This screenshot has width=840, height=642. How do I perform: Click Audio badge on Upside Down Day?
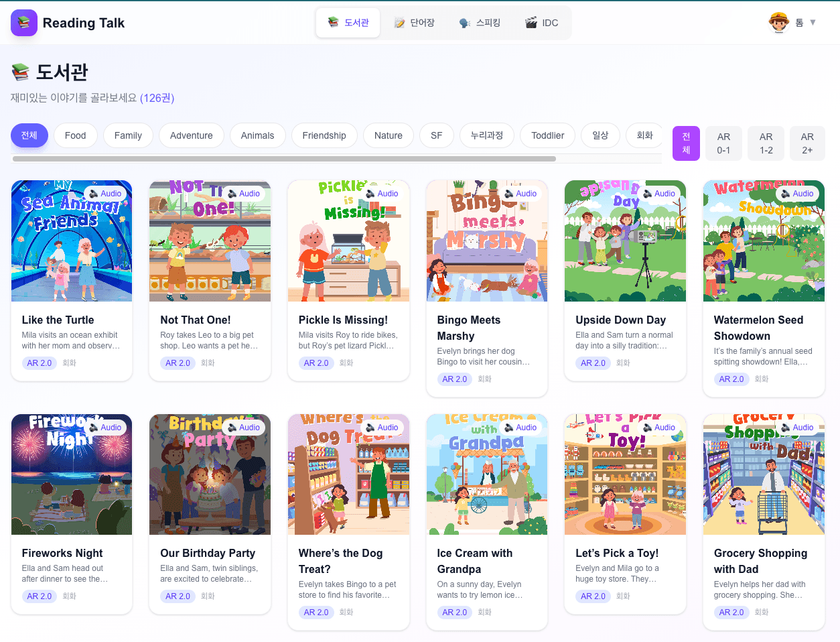(x=658, y=194)
